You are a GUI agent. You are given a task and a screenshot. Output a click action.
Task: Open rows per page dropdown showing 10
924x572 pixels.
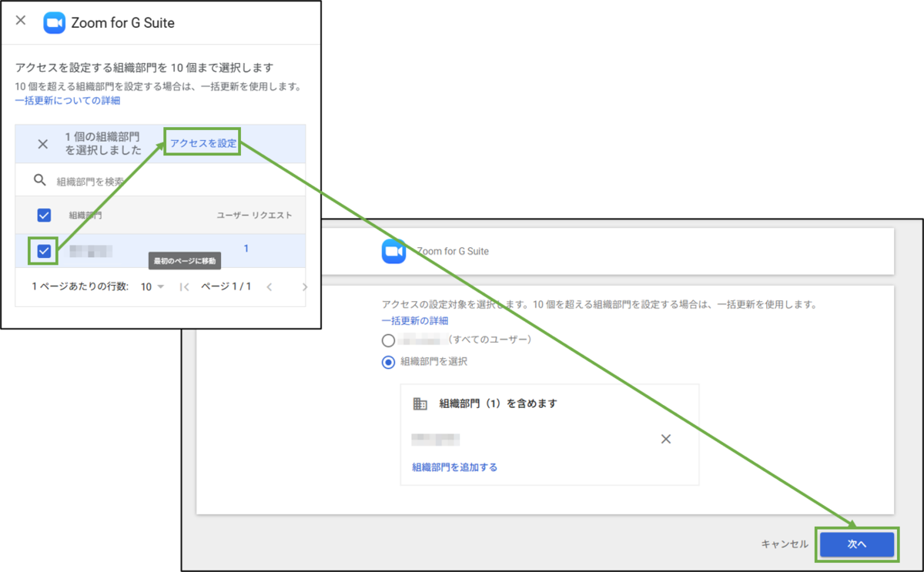152,286
